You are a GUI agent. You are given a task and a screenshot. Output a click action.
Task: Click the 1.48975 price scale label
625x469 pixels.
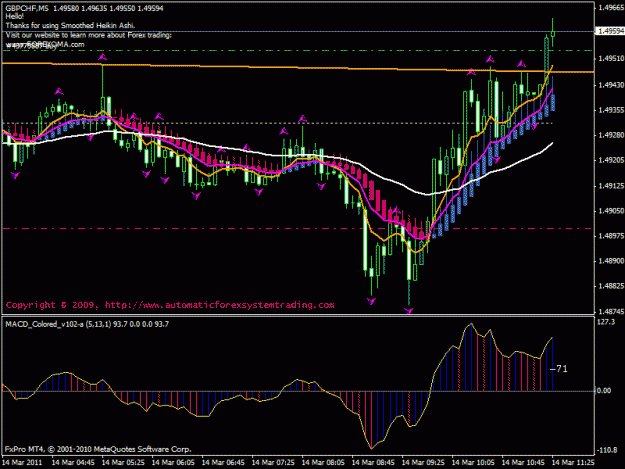(x=611, y=236)
